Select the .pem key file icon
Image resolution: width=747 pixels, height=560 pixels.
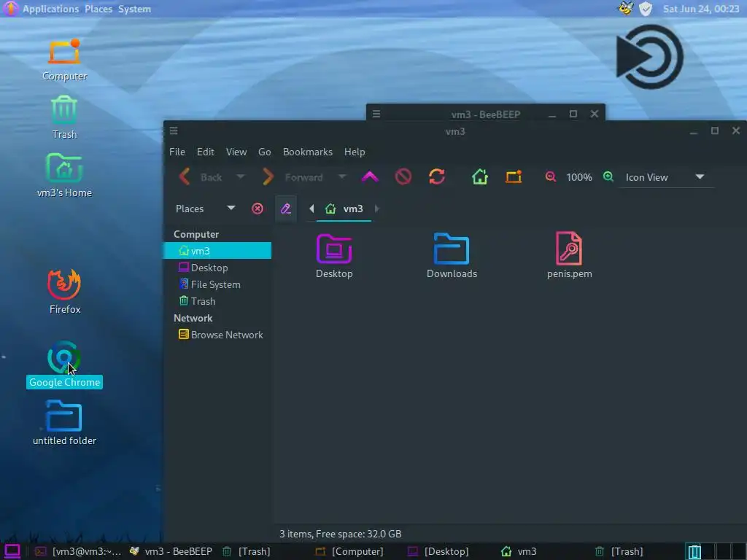tap(569, 248)
